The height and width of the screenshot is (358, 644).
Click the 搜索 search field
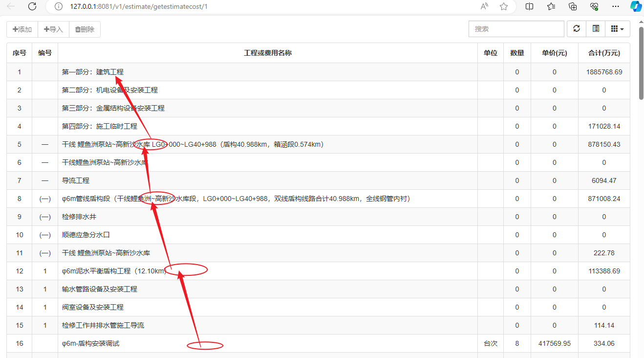[516, 29]
